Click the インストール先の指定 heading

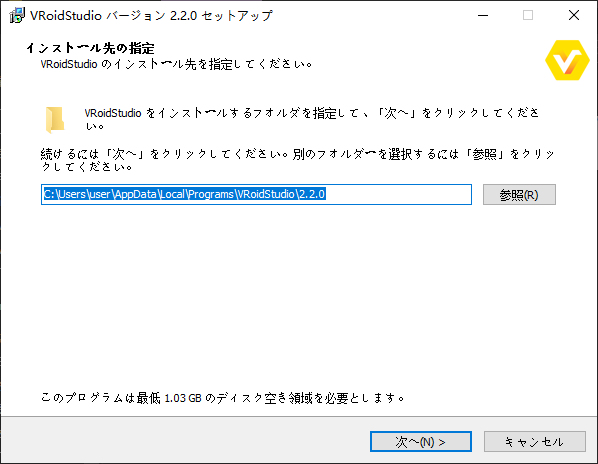[90, 48]
